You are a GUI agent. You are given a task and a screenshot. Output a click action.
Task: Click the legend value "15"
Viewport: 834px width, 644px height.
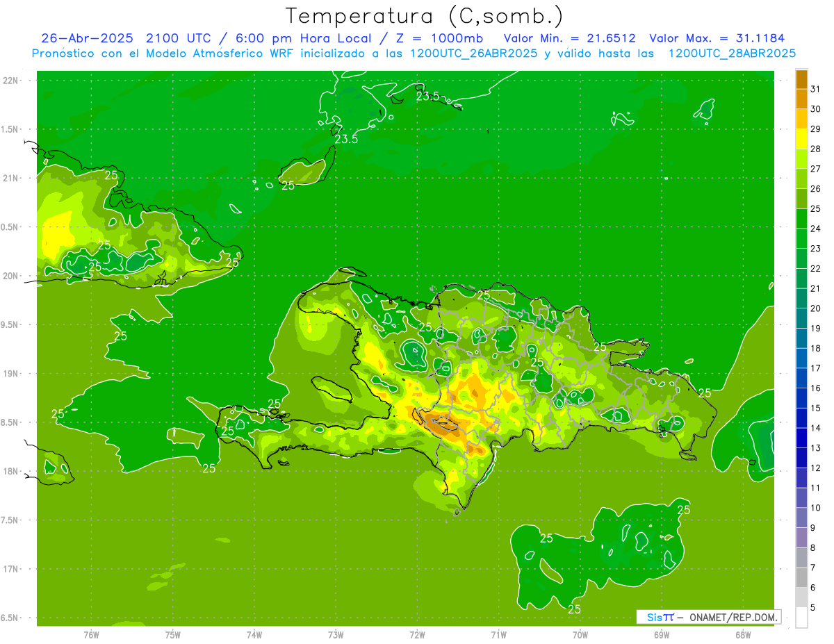click(x=815, y=408)
